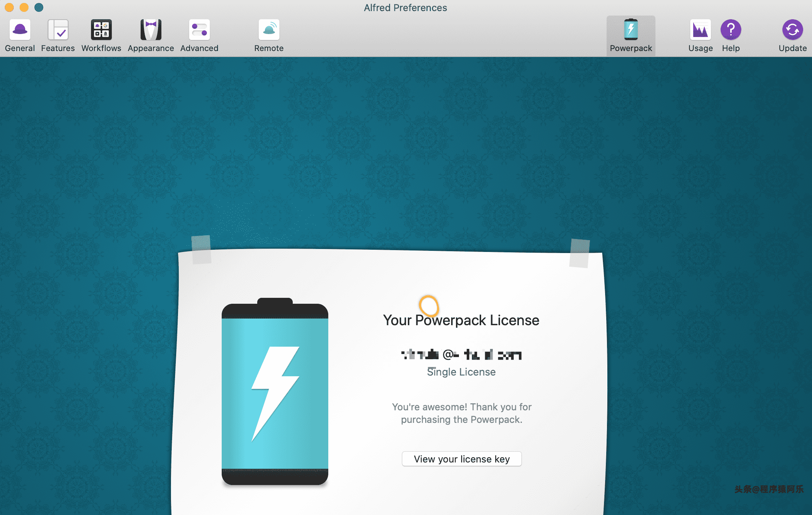Open the Update refresh icon

793,30
